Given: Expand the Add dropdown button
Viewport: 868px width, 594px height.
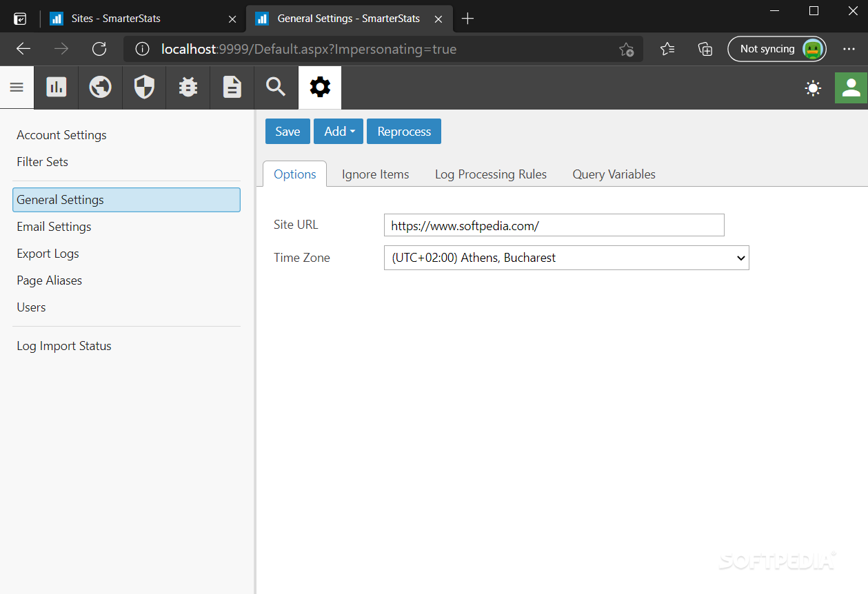Looking at the screenshot, I should (x=339, y=132).
